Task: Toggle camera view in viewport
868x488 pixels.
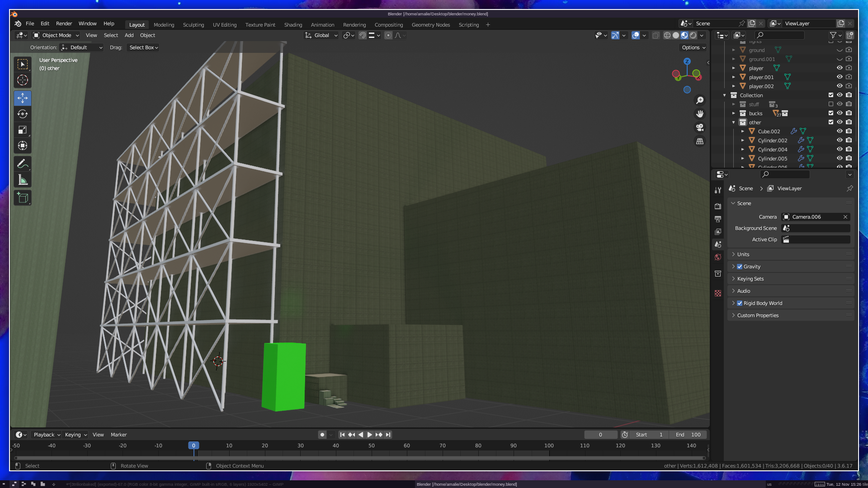Action: click(x=700, y=127)
